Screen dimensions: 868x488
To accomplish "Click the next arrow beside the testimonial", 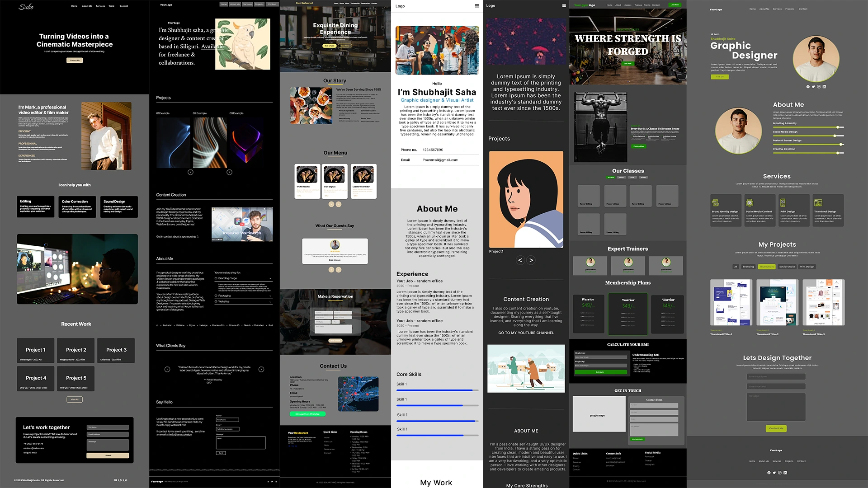I will coord(261,369).
